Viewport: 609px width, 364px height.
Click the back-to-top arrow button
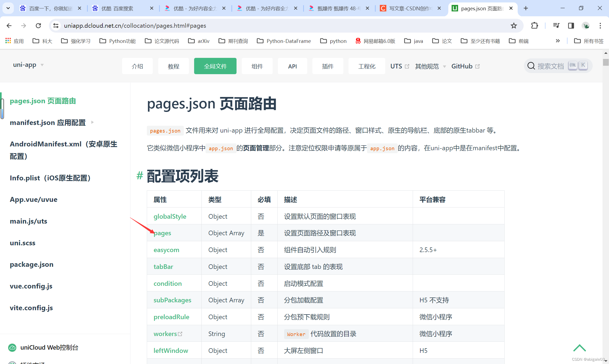[579, 348]
